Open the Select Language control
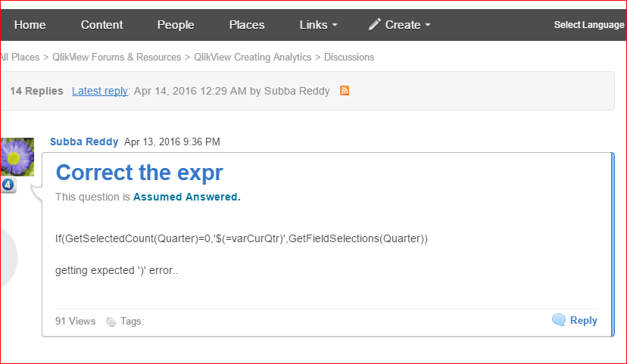627x364 pixels. point(589,25)
